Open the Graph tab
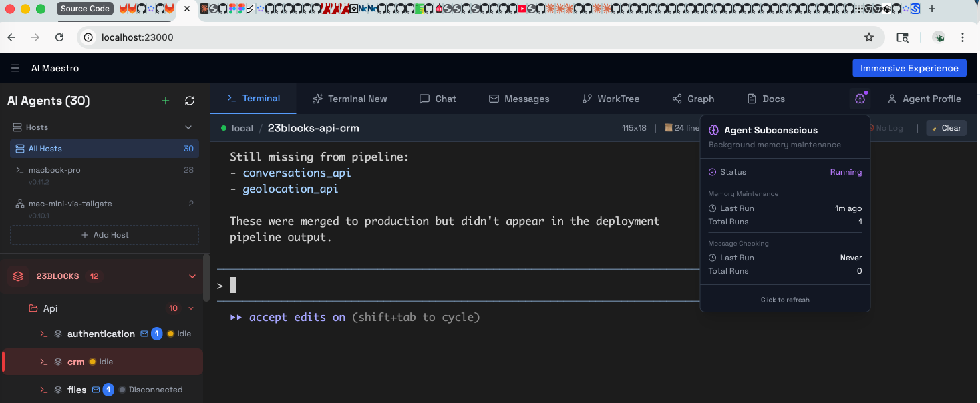The height and width of the screenshot is (403, 980). point(693,99)
